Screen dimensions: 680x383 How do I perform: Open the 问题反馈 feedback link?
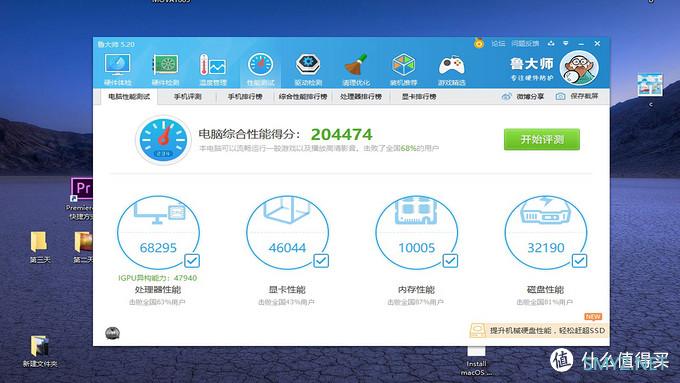pos(525,43)
